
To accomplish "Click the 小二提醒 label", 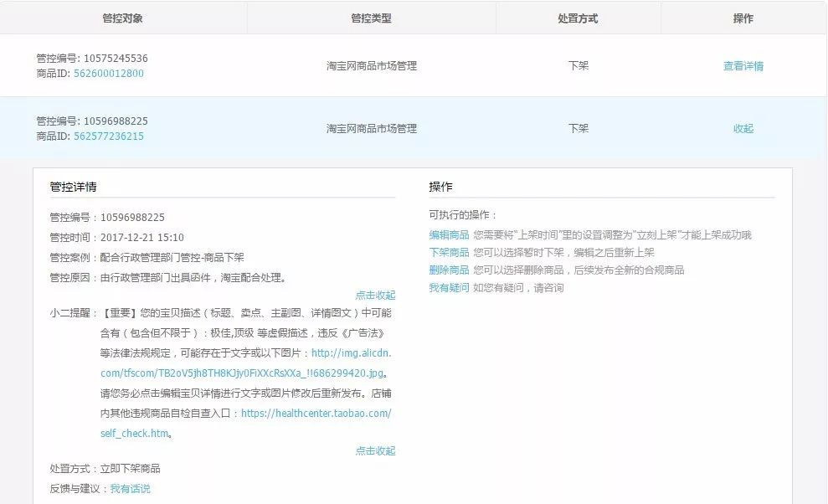I will tap(73, 313).
